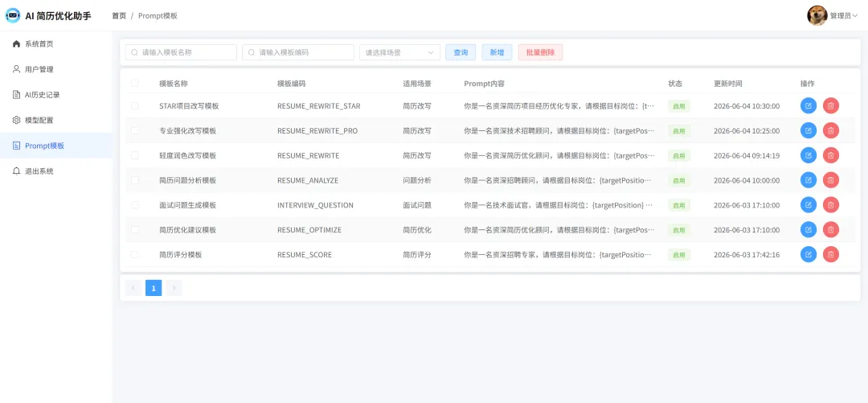Focus the 请输入模板名称 search field

(x=181, y=52)
